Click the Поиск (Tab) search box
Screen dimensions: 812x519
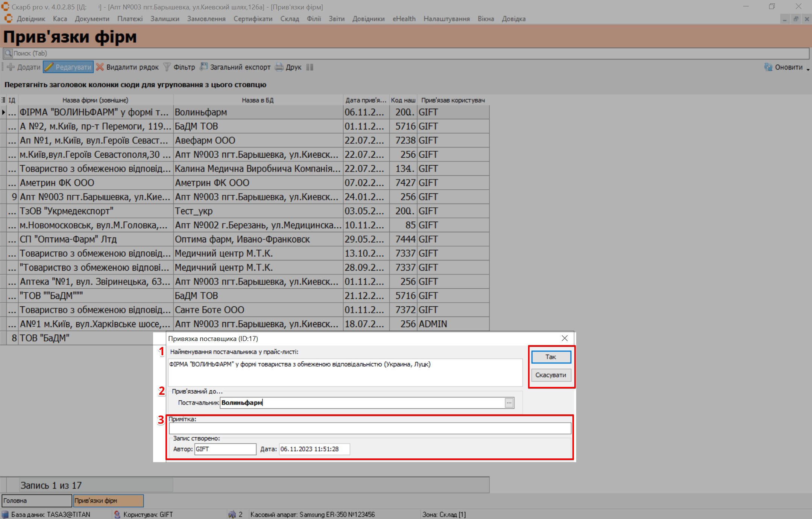click(406, 53)
